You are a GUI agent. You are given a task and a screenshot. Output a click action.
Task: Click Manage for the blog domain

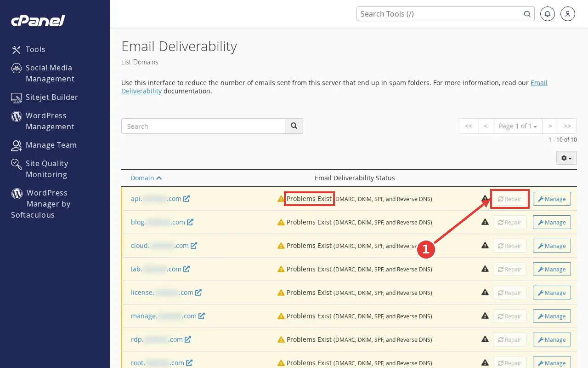tap(552, 222)
